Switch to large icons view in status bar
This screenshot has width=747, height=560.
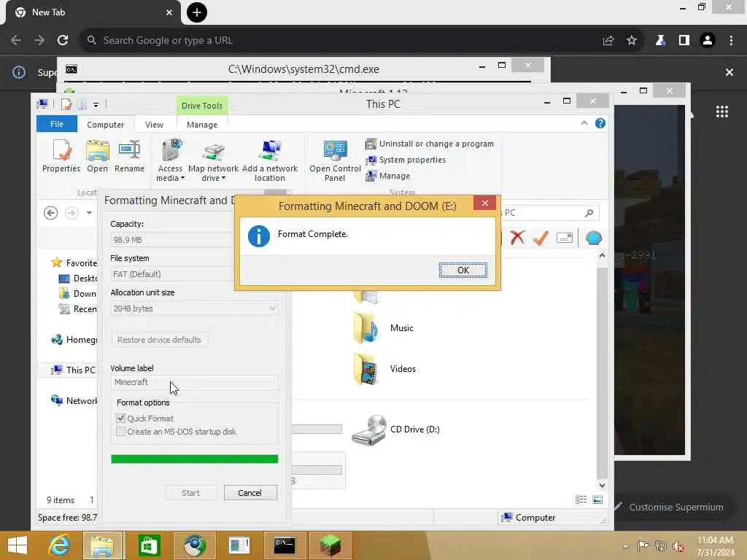(597, 499)
